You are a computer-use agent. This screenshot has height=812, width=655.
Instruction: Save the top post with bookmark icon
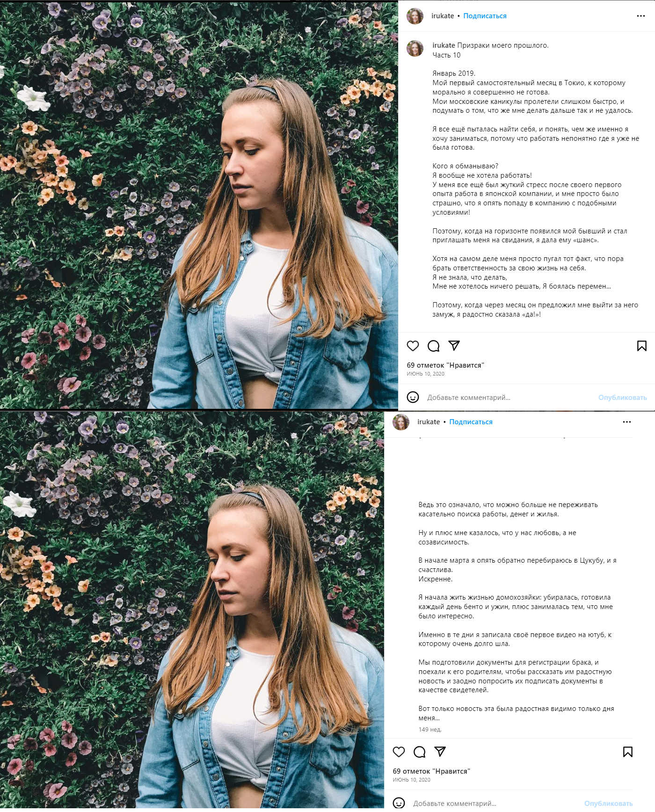click(x=642, y=346)
